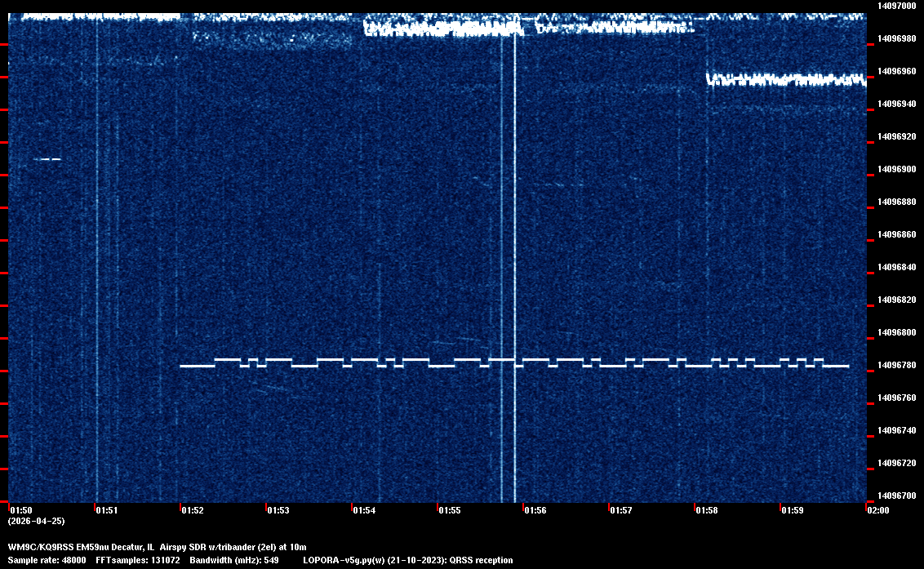This screenshot has height=569, width=924.
Task: Click the 14097000 top frequency label
Action: coord(897,6)
